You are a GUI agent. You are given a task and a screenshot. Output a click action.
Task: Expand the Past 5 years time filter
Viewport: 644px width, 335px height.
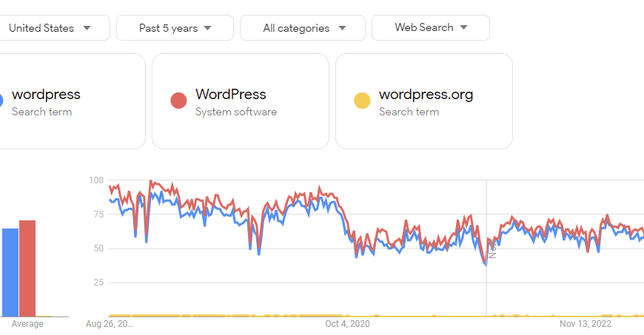click(x=175, y=28)
